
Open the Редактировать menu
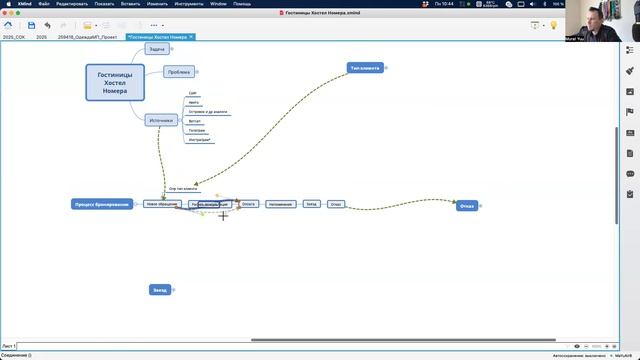(x=72, y=4)
